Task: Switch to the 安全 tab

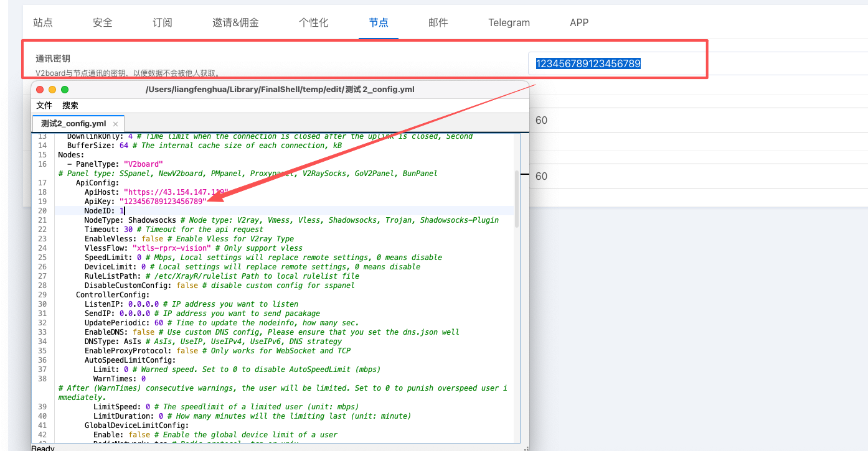Action: tap(103, 22)
